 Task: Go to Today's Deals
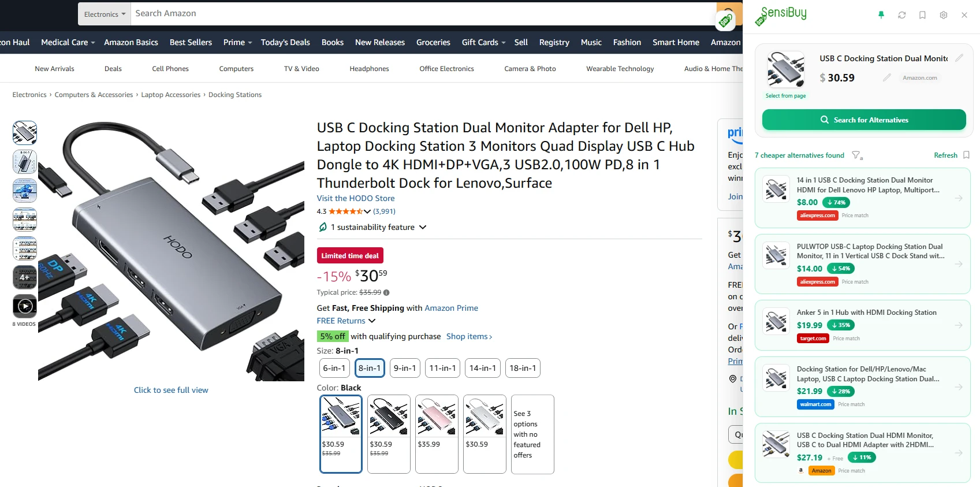[x=285, y=42]
